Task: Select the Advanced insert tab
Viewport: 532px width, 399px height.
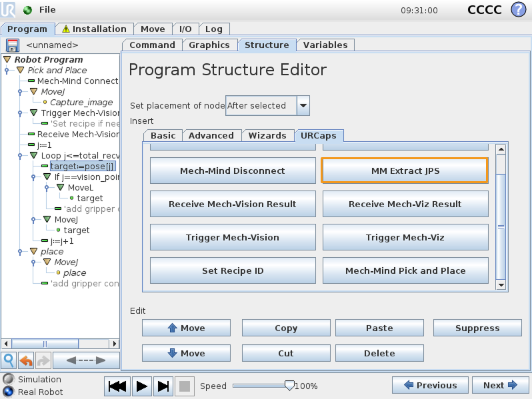Action: (211, 136)
